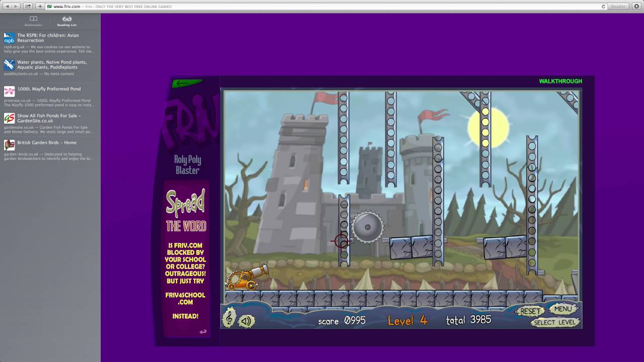Add a new tab with plus button

[40, 7]
